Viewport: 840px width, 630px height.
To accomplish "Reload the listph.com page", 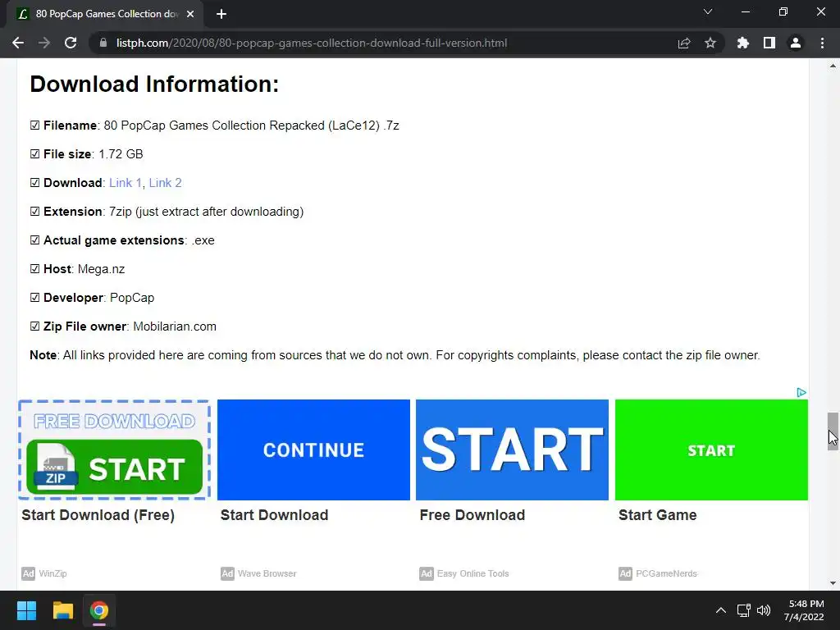I will click(71, 43).
